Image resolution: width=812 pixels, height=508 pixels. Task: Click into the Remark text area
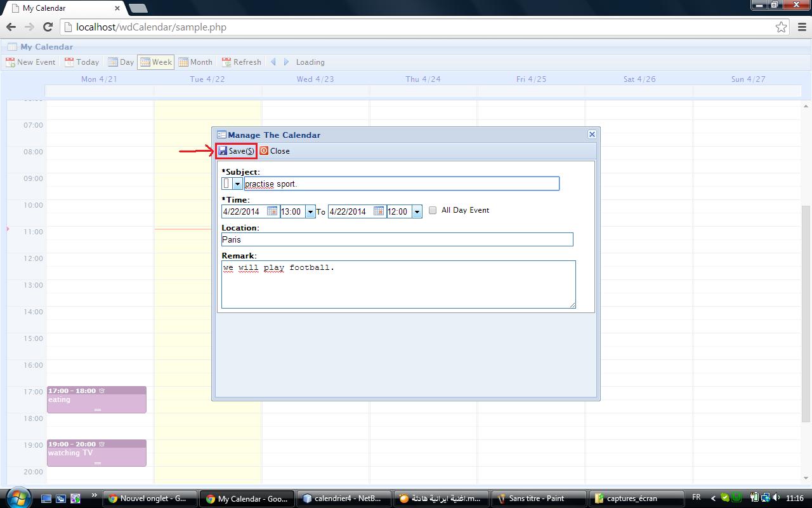(x=398, y=284)
